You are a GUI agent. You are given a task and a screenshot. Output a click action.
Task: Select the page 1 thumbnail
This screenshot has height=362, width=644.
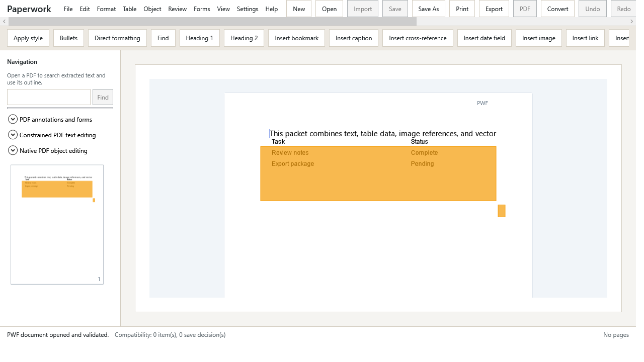[x=57, y=224]
